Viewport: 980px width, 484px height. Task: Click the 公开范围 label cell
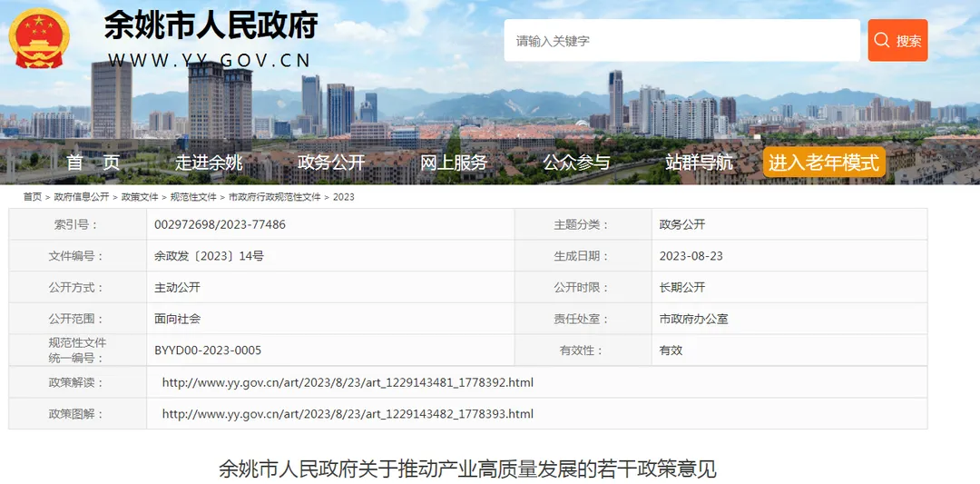point(77,319)
